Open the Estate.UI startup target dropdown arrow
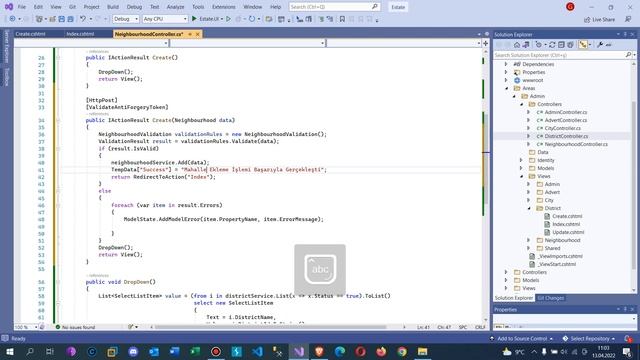Image resolution: width=640 pixels, height=360 pixels. [222, 19]
